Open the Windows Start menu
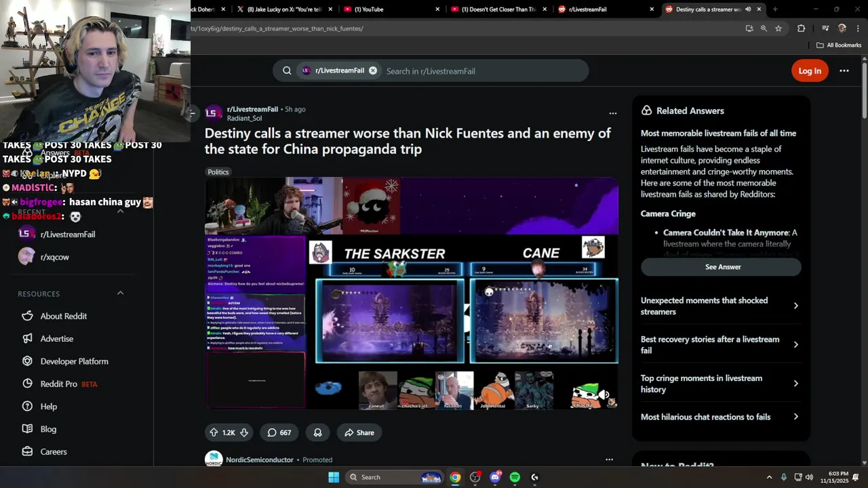This screenshot has width=868, height=488. click(334, 477)
